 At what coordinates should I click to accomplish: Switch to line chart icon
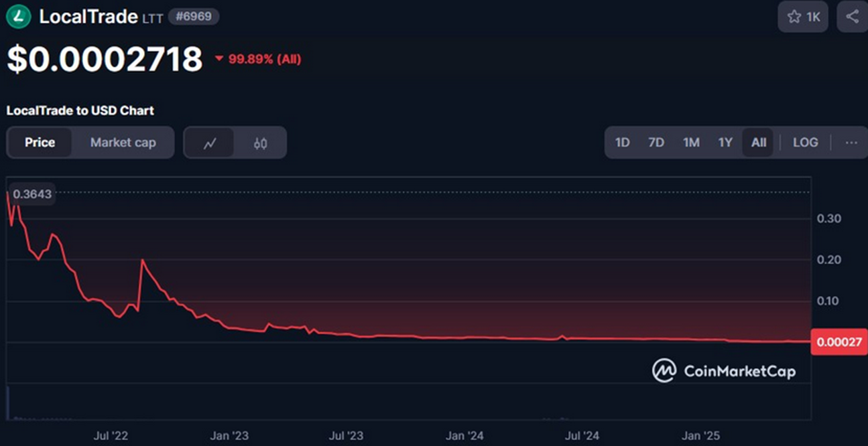tap(210, 143)
